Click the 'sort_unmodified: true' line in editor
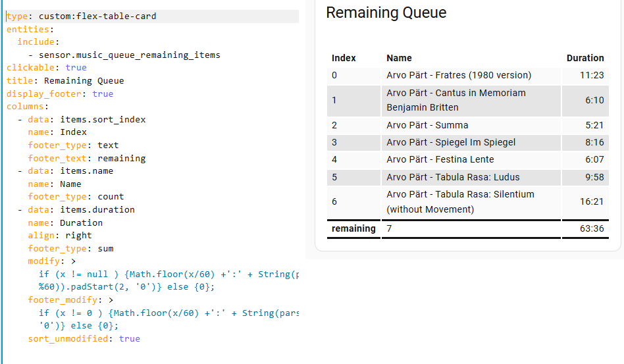This screenshot has width=624, height=364. [x=84, y=338]
